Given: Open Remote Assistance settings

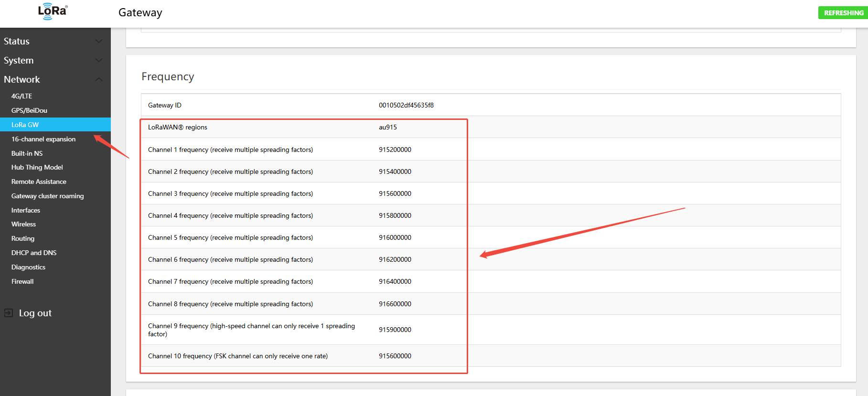Looking at the screenshot, I should [x=39, y=182].
